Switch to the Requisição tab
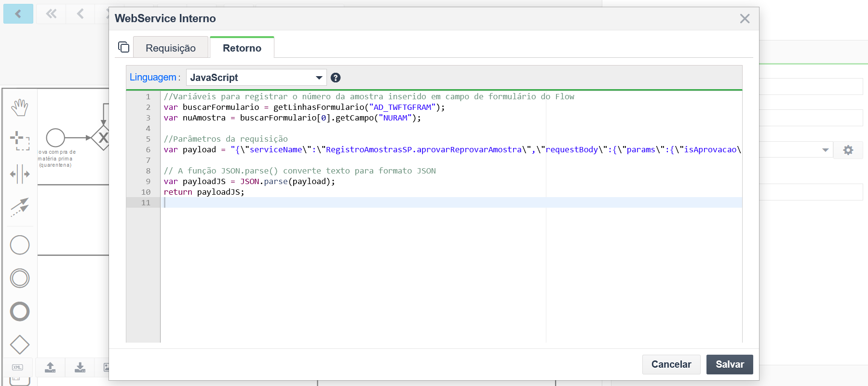The width and height of the screenshot is (868, 386). tap(171, 48)
